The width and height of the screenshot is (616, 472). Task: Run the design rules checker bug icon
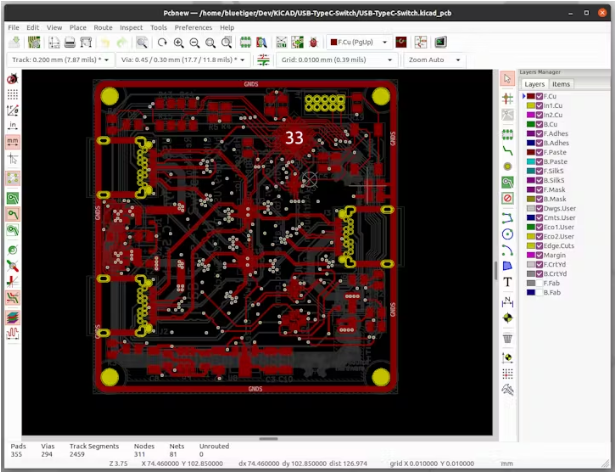coord(314,43)
